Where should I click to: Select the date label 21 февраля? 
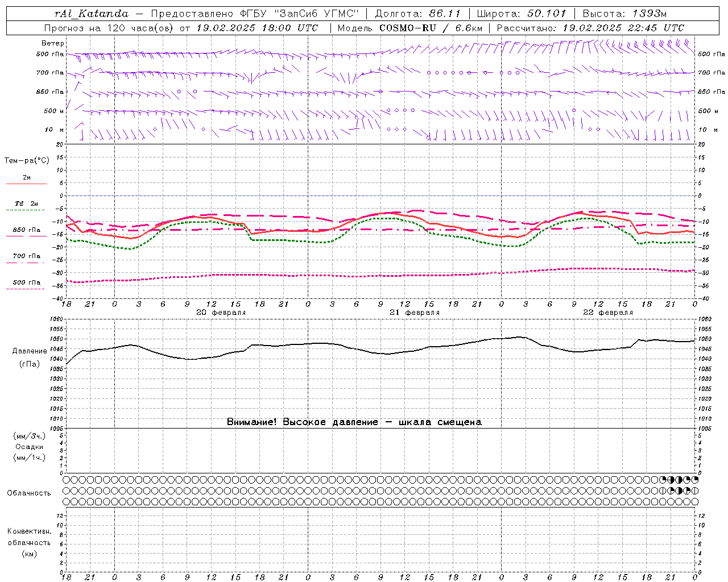(x=415, y=313)
